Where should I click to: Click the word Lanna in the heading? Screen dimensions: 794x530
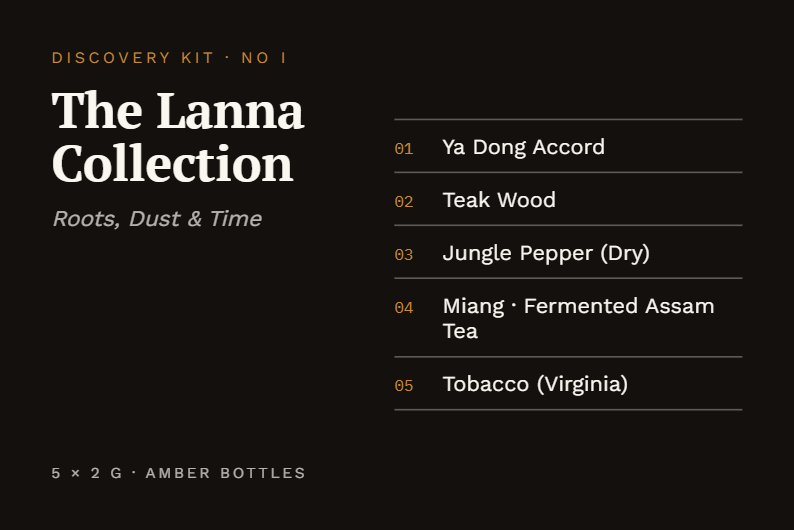click(x=230, y=110)
